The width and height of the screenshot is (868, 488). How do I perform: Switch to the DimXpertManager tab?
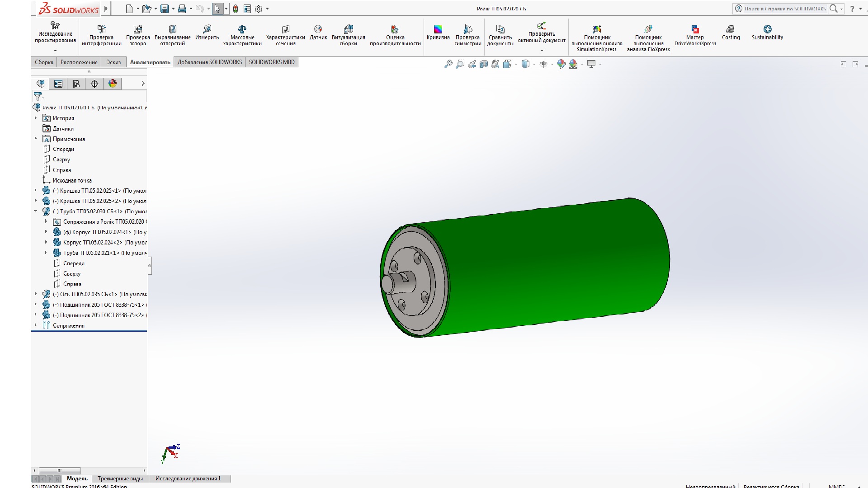click(x=94, y=84)
